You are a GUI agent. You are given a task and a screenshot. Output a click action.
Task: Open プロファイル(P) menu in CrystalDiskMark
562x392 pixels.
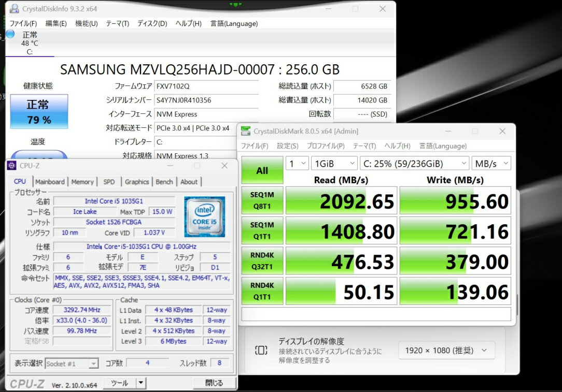326,146
